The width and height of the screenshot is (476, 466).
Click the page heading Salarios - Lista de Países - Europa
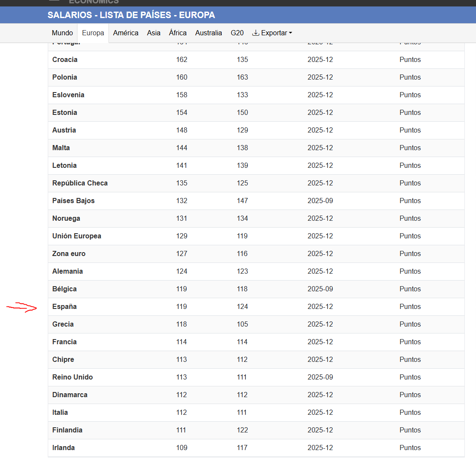[131, 15]
